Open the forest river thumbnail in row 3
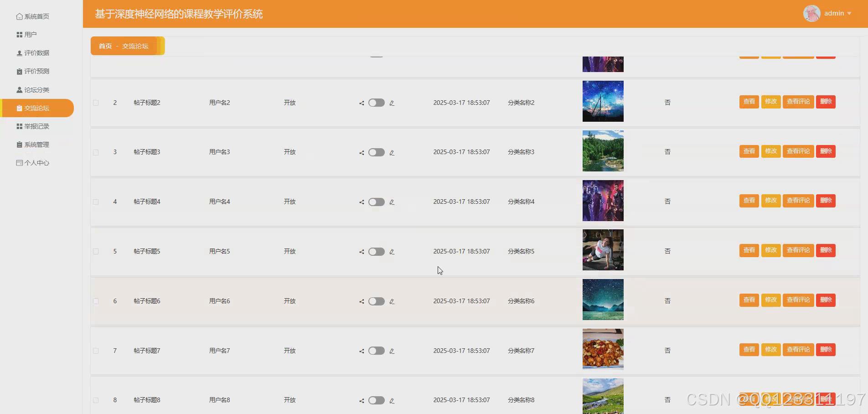This screenshot has width=868, height=414. [603, 151]
